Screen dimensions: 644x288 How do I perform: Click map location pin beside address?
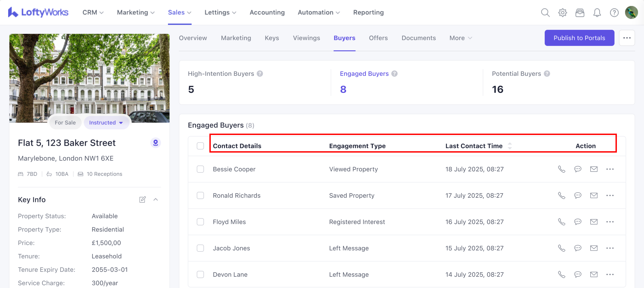156,143
